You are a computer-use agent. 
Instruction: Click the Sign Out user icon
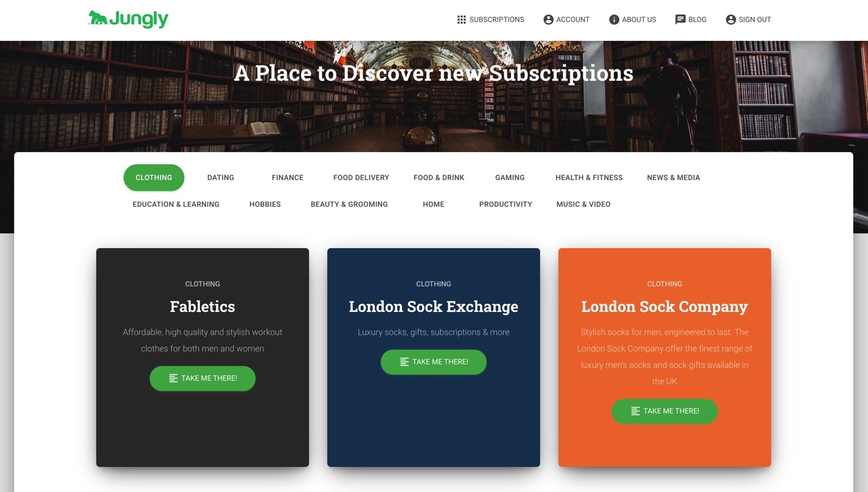pos(731,19)
